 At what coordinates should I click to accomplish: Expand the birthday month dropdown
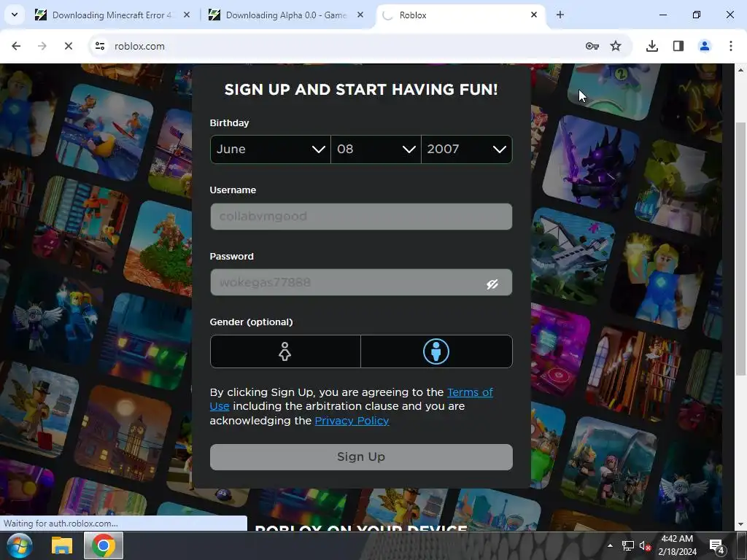[x=271, y=149]
